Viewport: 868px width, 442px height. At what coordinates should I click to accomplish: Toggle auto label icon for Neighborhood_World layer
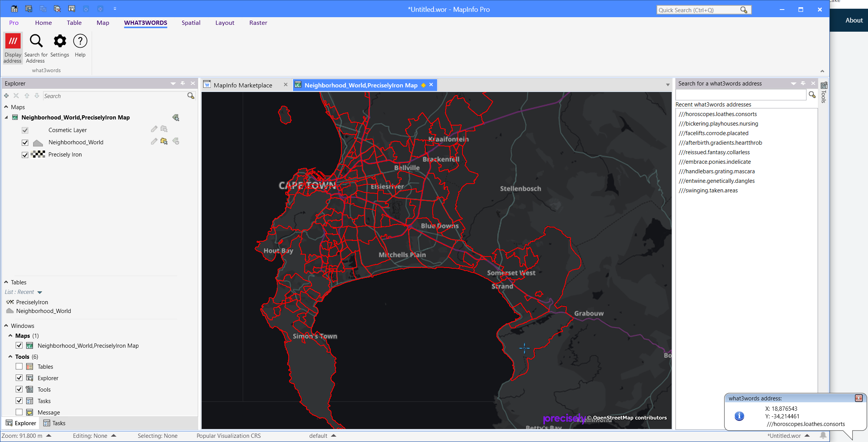coord(176,142)
